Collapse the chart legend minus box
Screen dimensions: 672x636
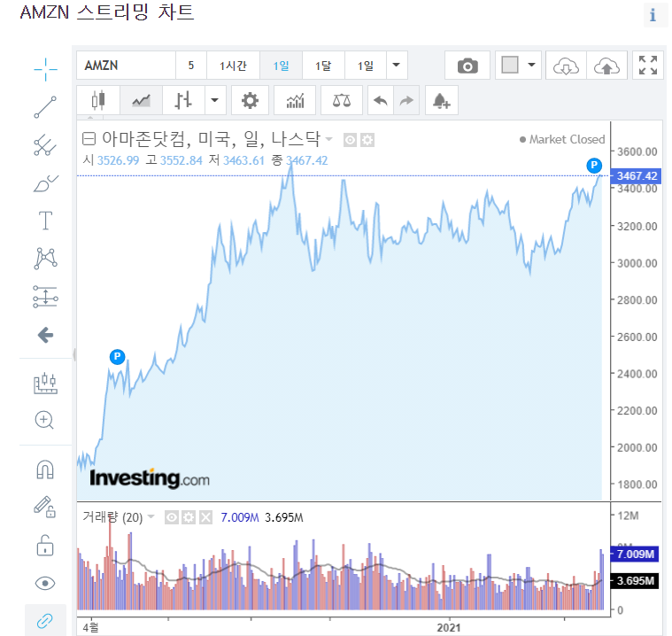89,138
